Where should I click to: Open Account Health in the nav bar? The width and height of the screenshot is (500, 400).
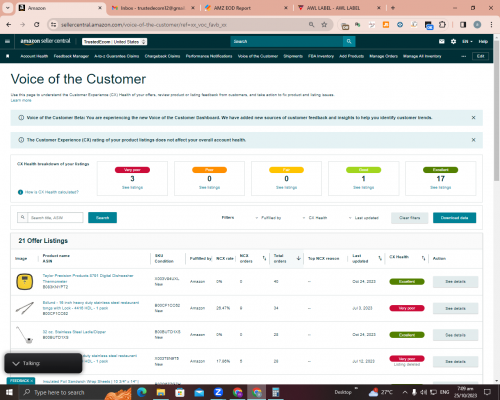pyautogui.click(x=34, y=56)
